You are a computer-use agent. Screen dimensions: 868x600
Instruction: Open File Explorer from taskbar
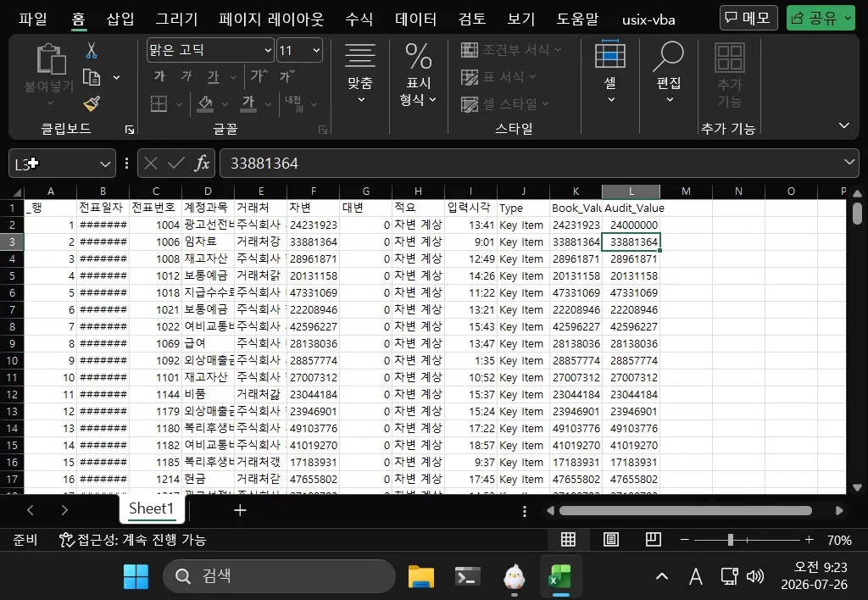420,577
